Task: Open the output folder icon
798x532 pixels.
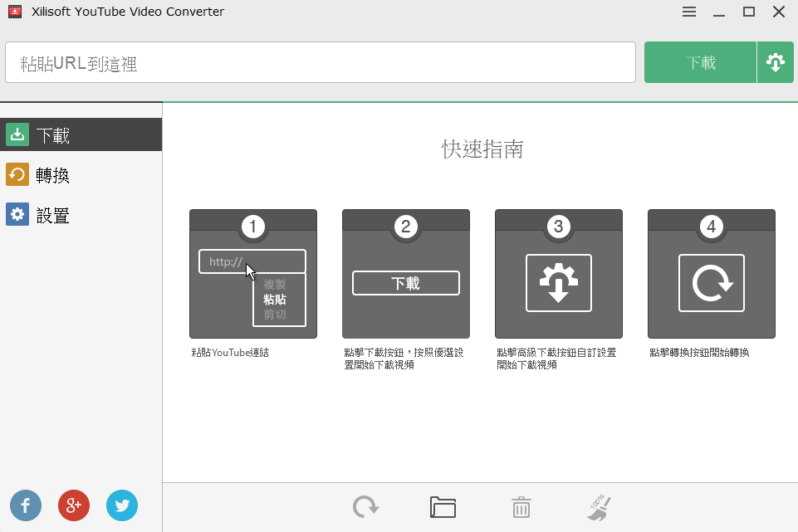Action: [443, 507]
